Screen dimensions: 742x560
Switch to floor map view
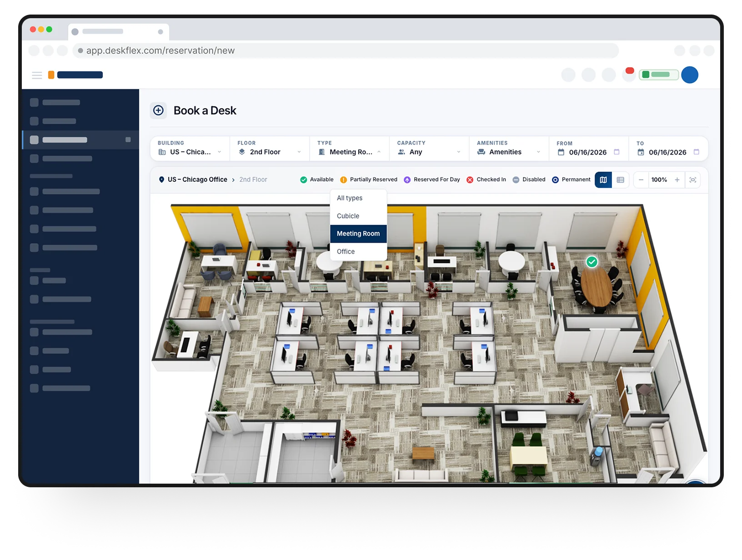[603, 180]
